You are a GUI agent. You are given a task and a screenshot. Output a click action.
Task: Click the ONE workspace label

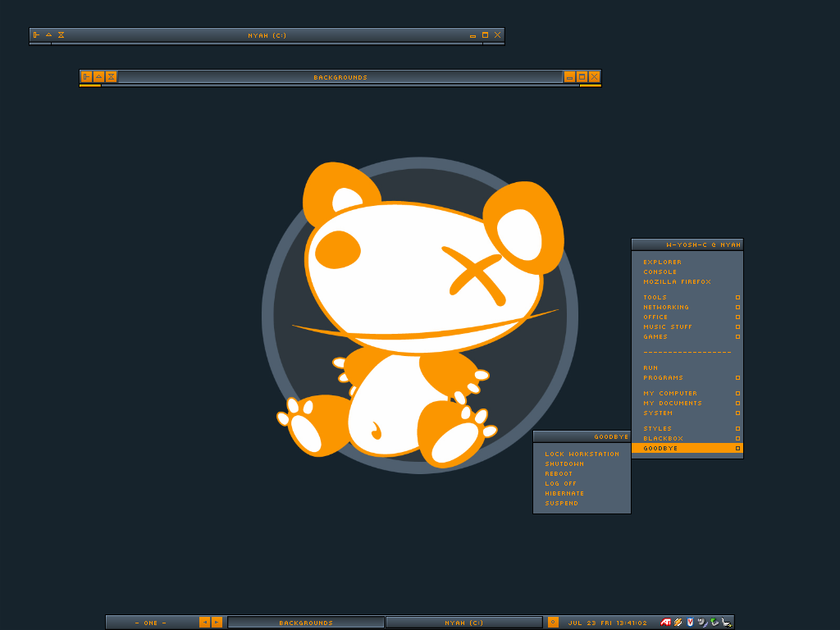point(151,623)
